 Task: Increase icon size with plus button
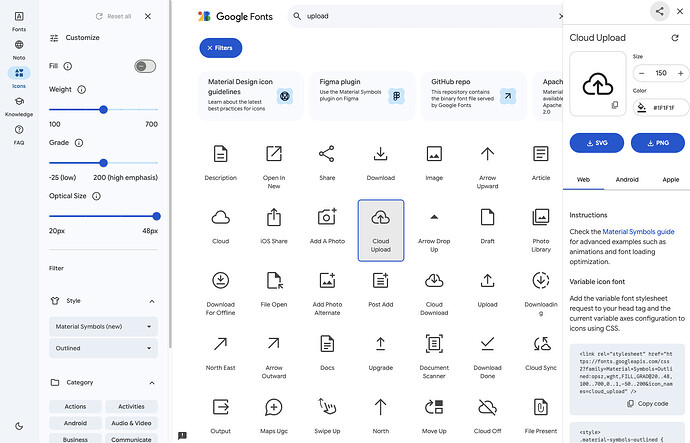(x=680, y=73)
